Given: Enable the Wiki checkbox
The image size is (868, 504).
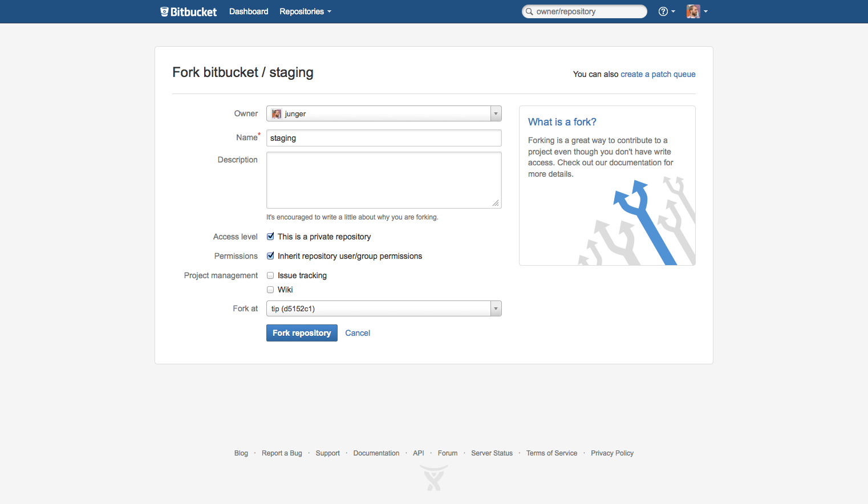Looking at the screenshot, I should click(x=270, y=289).
